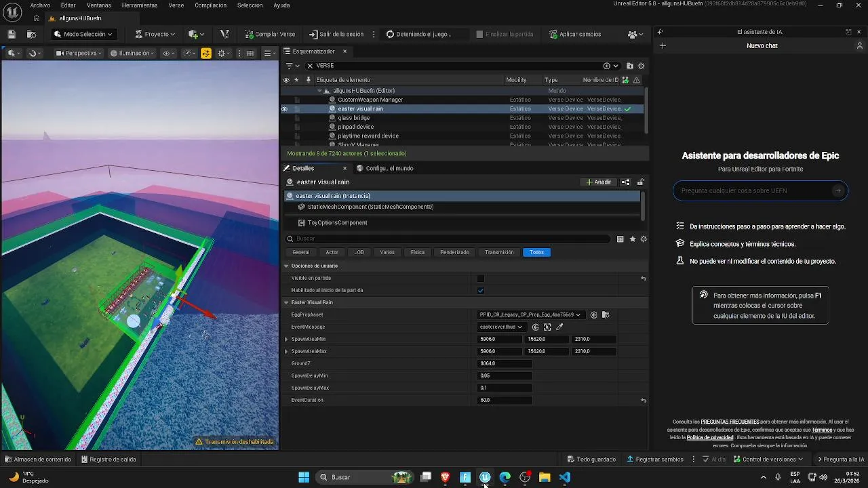Click the save level icon
This screenshot has height=488, width=868.
(x=12, y=34)
